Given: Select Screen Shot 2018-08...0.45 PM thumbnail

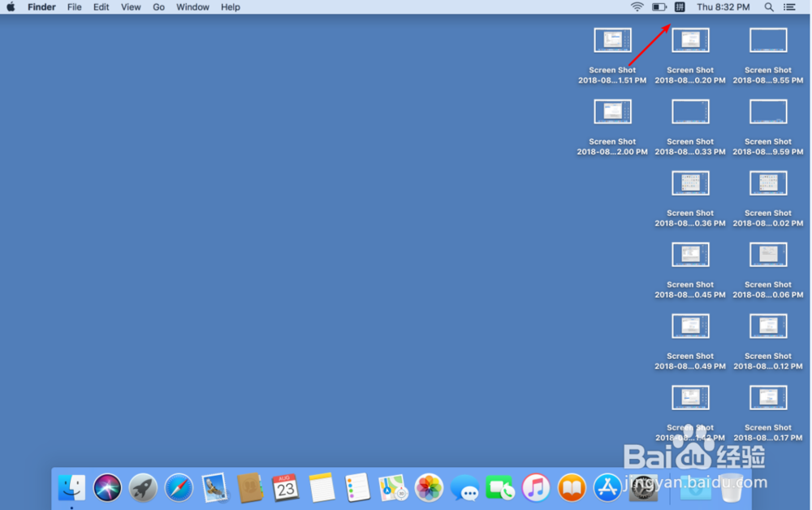Looking at the screenshot, I should (690, 255).
